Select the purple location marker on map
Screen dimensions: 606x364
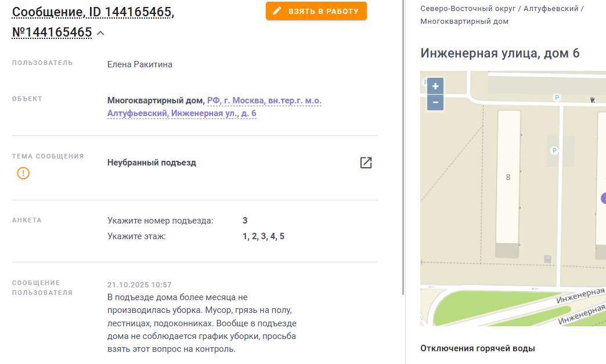(603, 198)
